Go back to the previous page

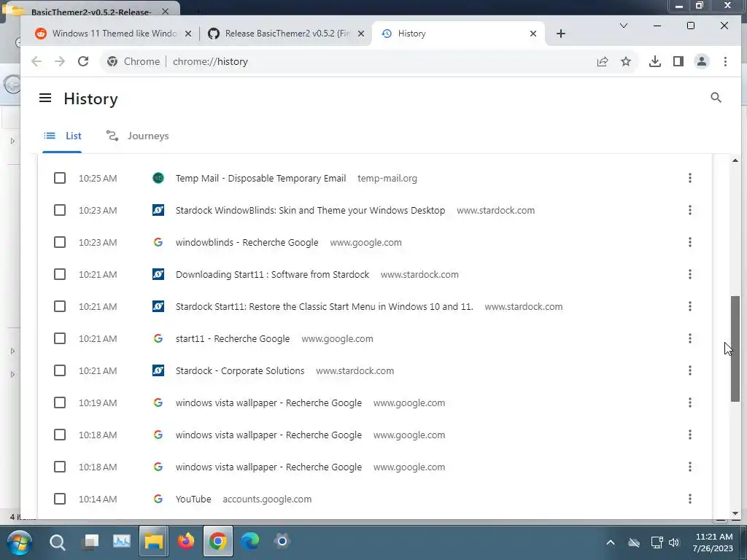pyautogui.click(x=36, y=61)
